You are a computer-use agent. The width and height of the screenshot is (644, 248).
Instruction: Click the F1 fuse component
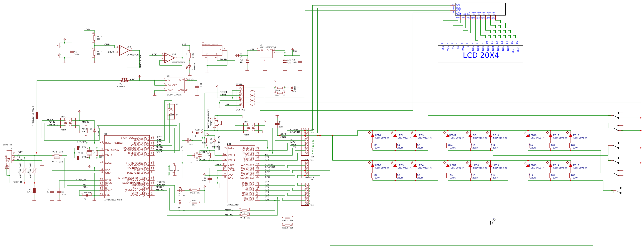[37, 115]
